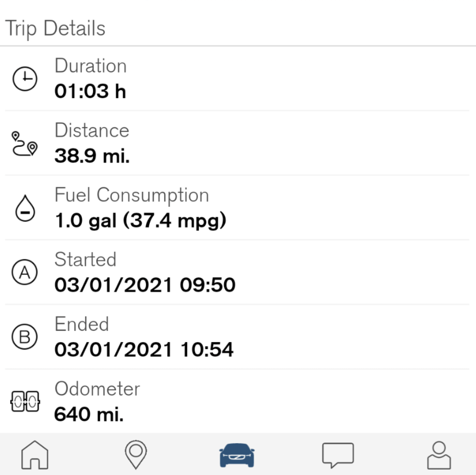Tap the 1.0 gal (37.4 mpg) value

click(x=140, y=221)
